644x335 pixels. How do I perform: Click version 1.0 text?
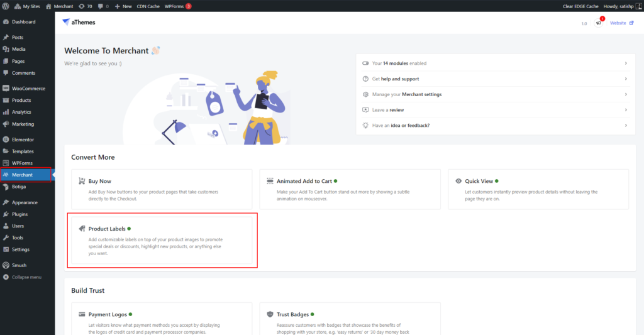point(584,23)
